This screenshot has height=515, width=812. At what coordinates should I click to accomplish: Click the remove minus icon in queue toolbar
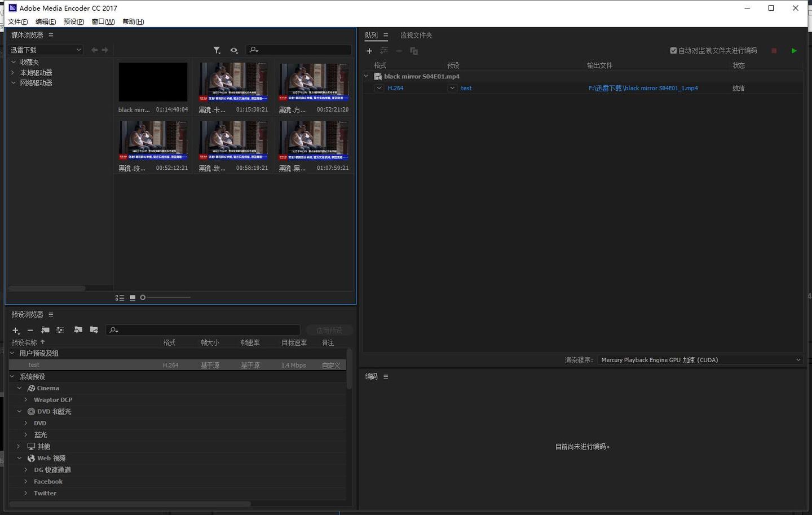[399, 51]
